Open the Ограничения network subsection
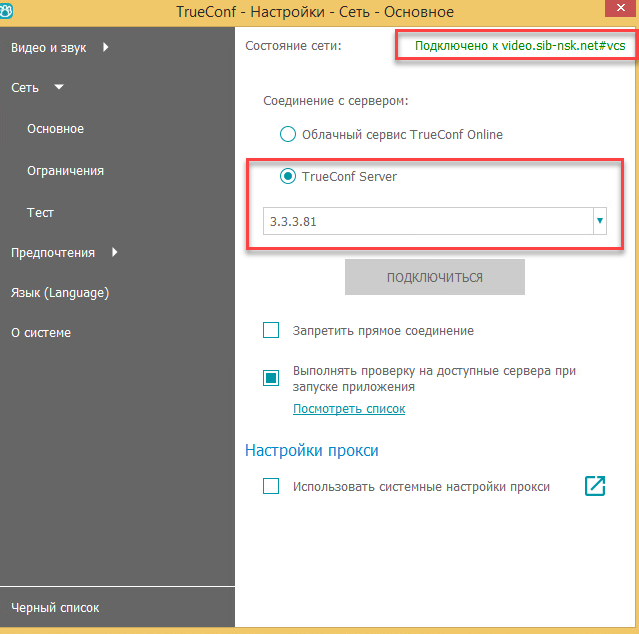Screen dimensions: 639x634 (x=66, y=171)
